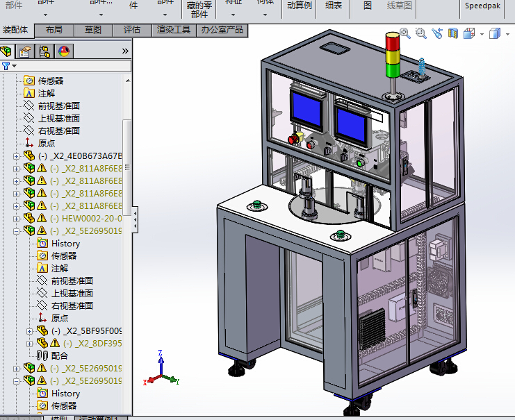Viewport: 515px width, 420px height.
Task: Click warning icon on HEW0002-20-0 row
Action: (x=42, y=218)
